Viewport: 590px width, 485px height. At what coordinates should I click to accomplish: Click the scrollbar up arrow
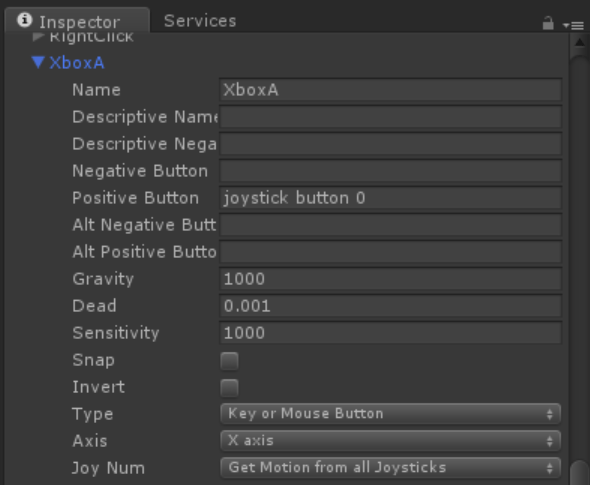[x=579, y=43]
